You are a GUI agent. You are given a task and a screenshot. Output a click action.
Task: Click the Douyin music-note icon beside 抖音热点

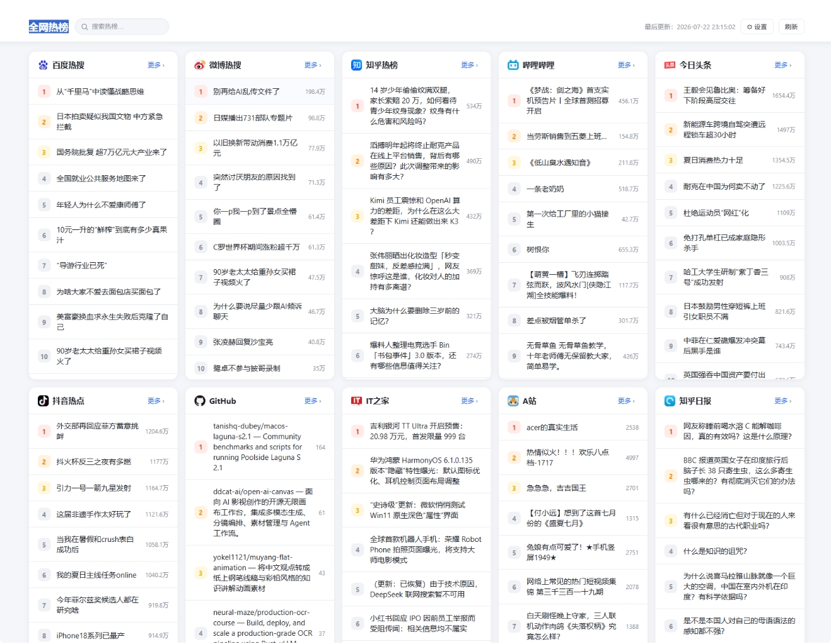coord(43,401)
